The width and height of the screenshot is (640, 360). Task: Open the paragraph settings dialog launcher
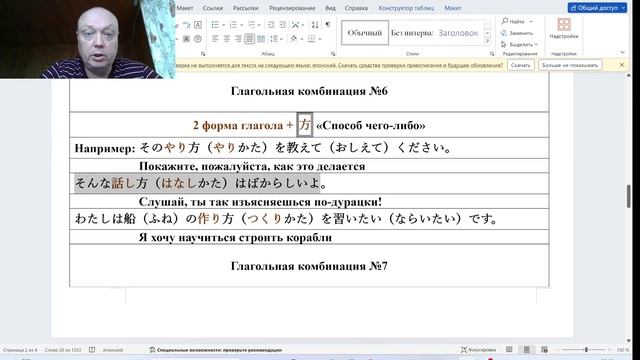point(333,53)
